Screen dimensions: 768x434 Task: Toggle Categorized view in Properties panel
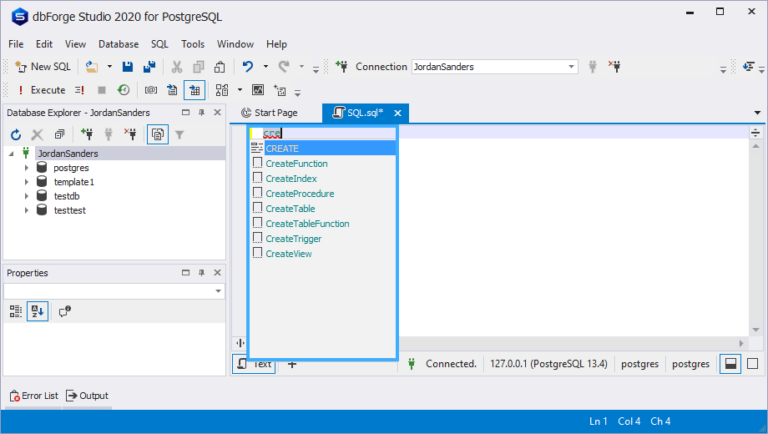(16, 312)
